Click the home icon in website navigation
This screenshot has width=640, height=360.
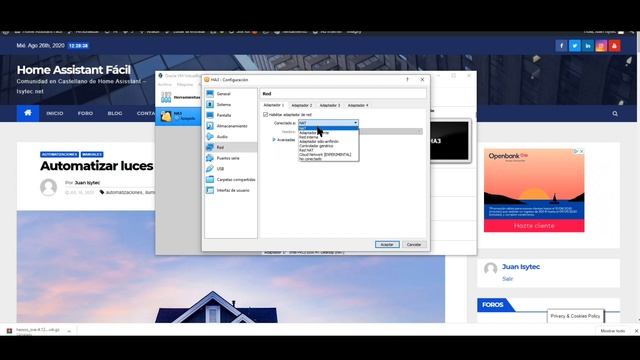28,113
